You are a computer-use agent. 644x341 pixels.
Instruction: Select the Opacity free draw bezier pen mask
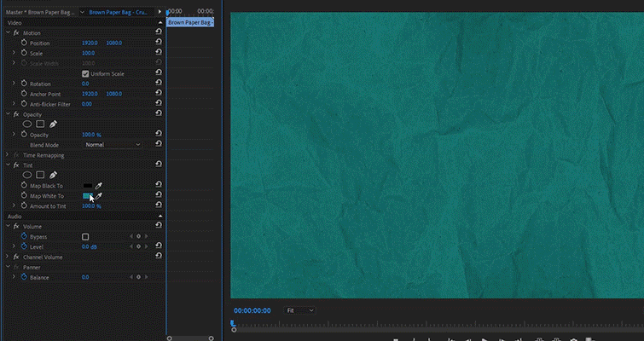[53, 124]
